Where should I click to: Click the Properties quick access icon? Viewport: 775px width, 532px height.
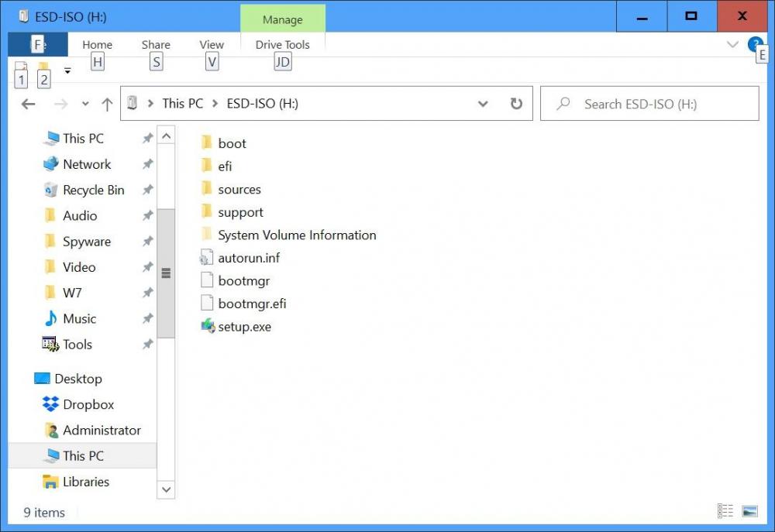tap(21, 67)
